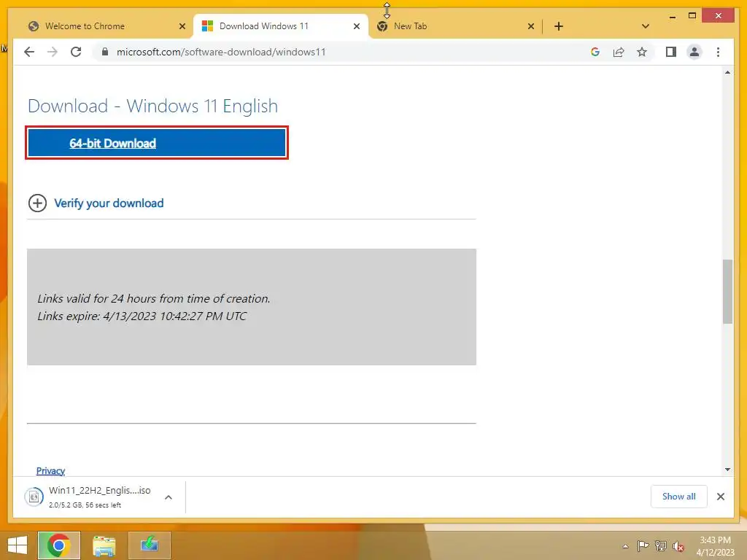Click the forward navigation arrow
The height and width of the screenshot is (560, 747).
point(53,52)
